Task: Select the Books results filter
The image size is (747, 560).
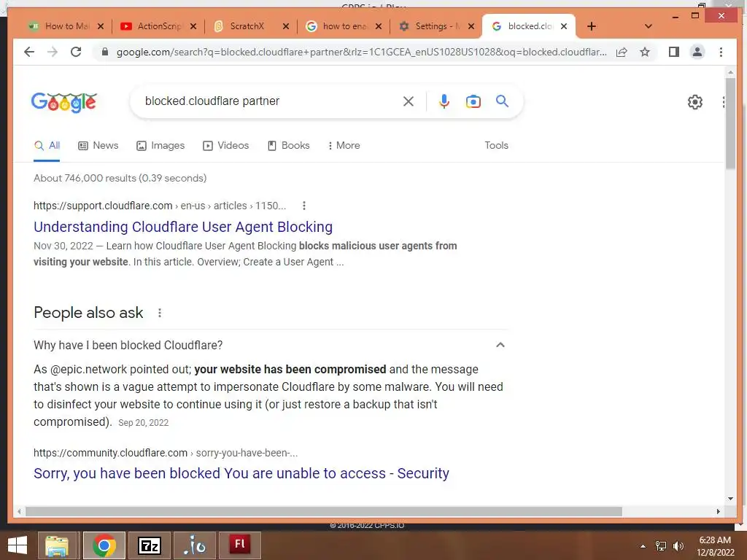Action: click(289, 145)
